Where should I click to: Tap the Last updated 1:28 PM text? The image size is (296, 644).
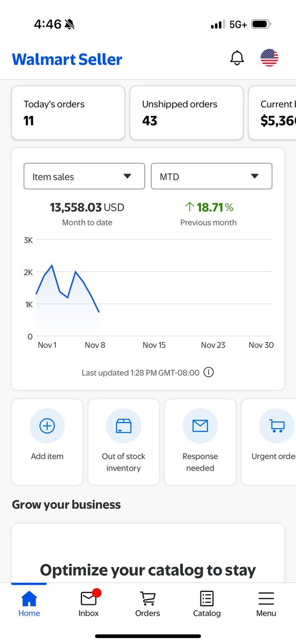click(140, 372)
